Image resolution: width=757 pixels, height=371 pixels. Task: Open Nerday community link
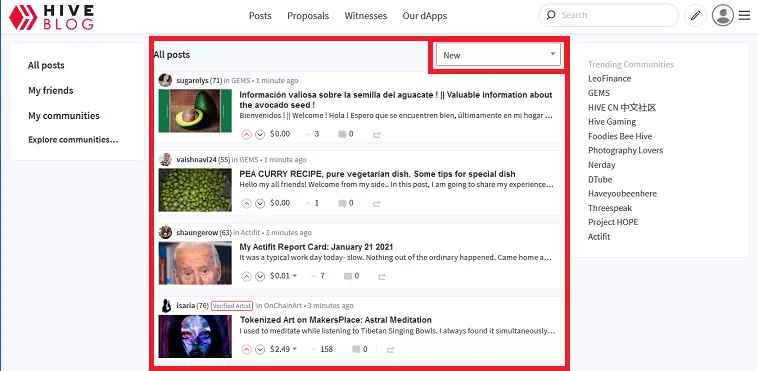coord(602,165)
